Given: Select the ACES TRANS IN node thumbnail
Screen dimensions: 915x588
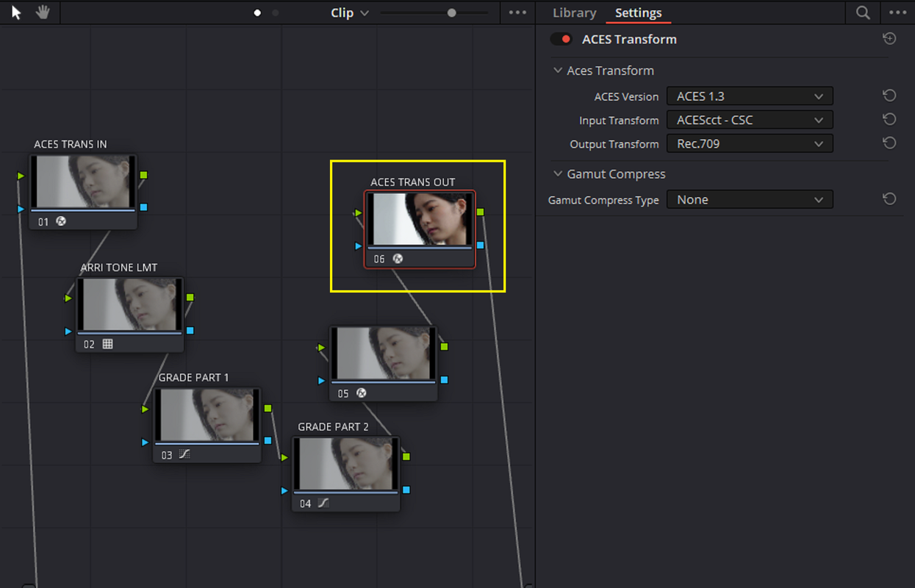Looking at the screenshot, I should click(x=83, y=182).
